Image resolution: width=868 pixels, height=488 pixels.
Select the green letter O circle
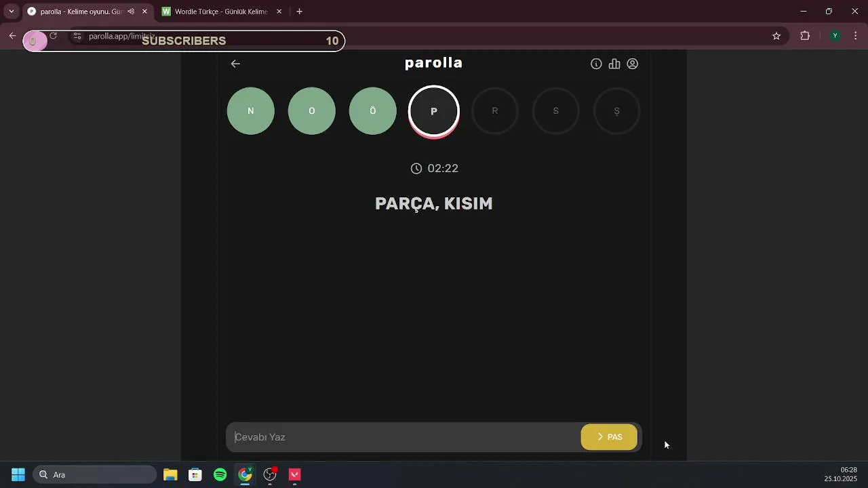(x=312, y=111)
